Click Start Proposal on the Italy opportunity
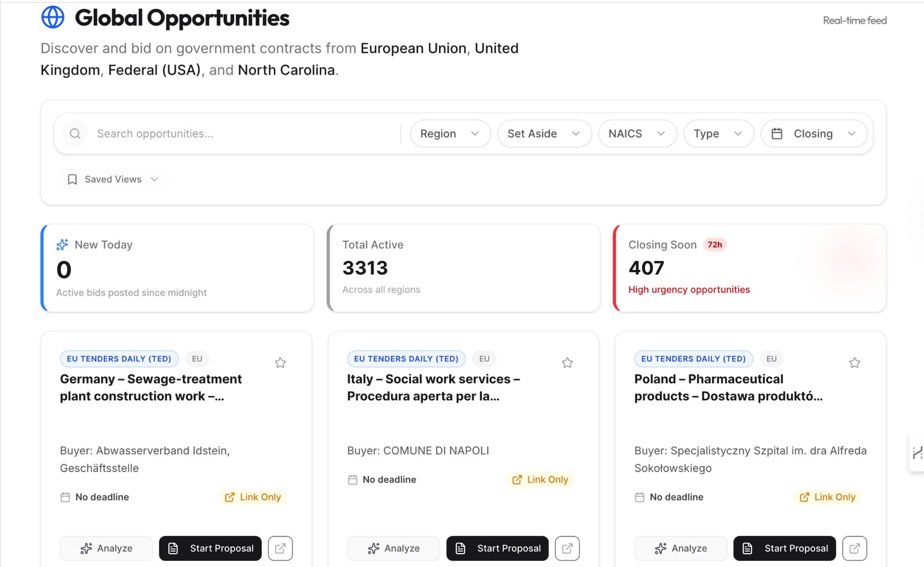 pyautogui.click(x=497, y=548)
